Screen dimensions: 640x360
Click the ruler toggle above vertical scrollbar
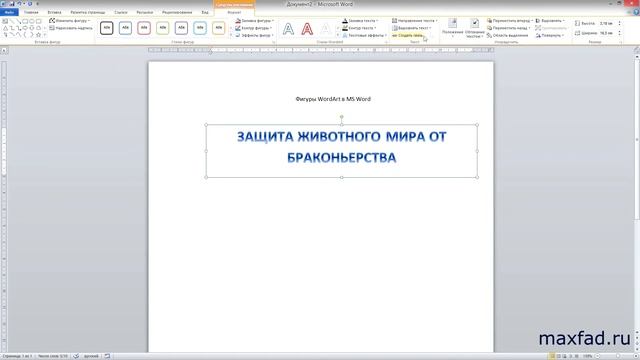point(637,50)
